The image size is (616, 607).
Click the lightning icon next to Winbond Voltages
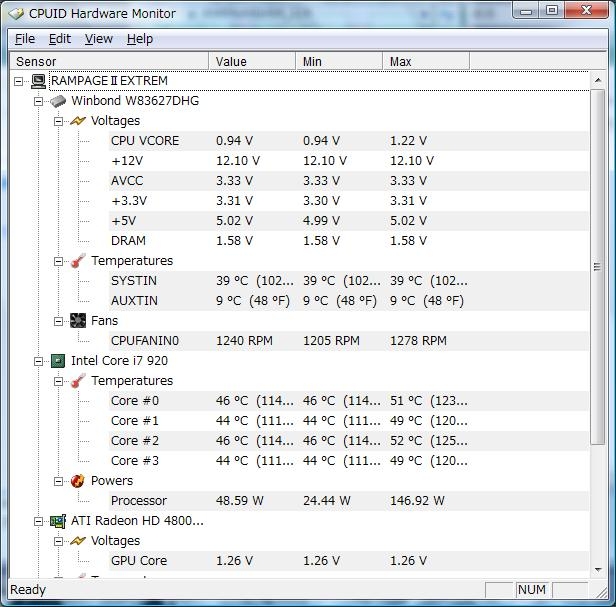coord(78,121)
